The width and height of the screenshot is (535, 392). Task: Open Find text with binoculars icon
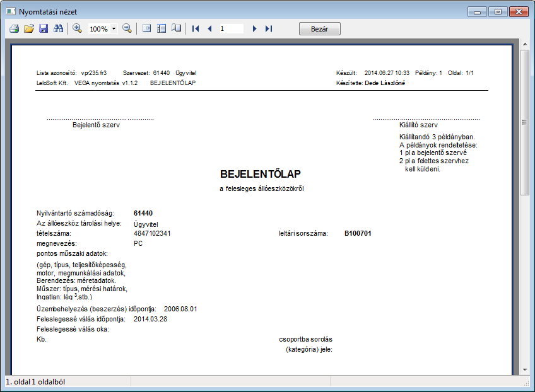pyautogui.click(x=58, y=28)
